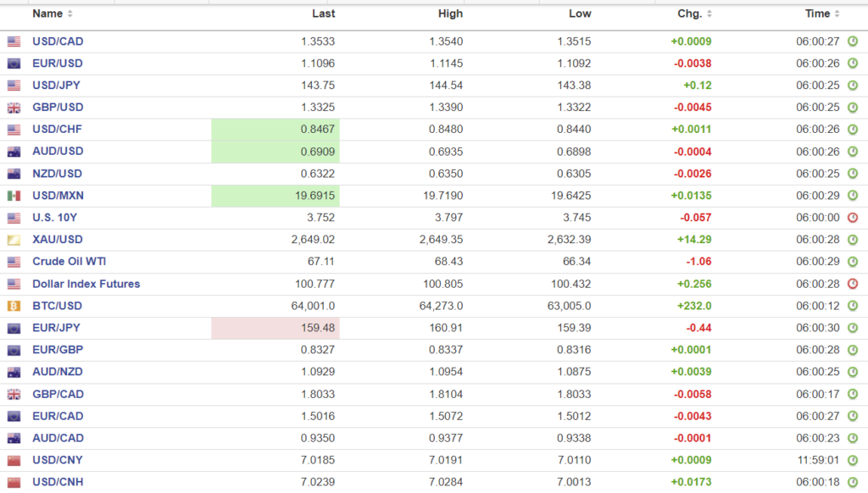Click the Last column header

(x=323, y=14)
